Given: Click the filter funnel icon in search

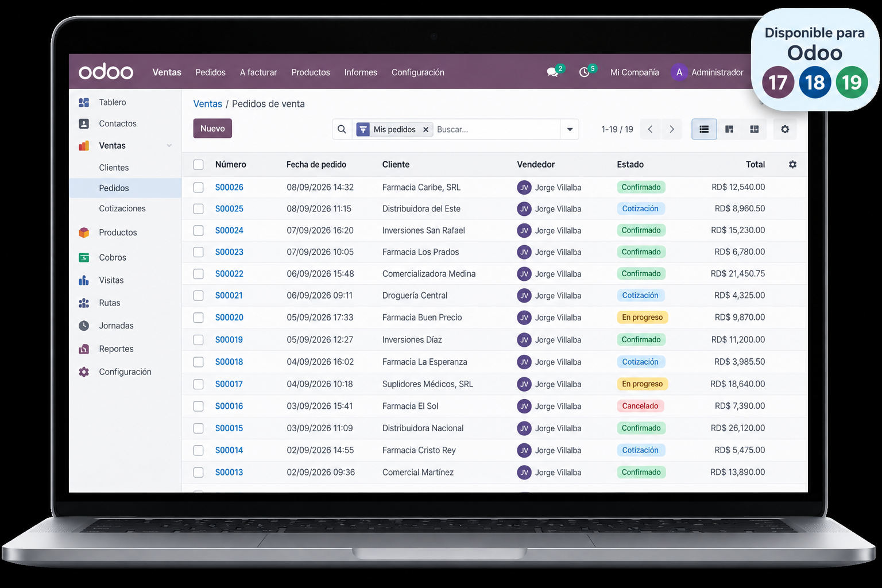Looking at the screenshot, I should (x=363, y=129).
